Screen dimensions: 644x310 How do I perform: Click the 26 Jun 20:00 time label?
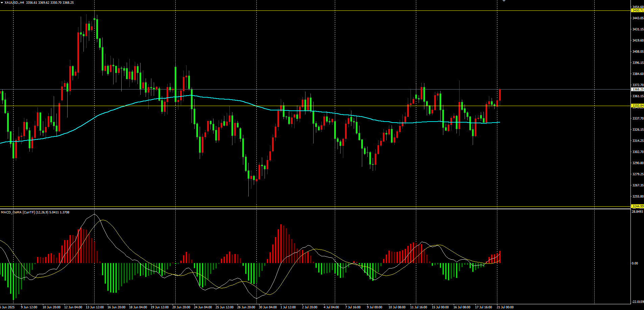tap(246, 307)
